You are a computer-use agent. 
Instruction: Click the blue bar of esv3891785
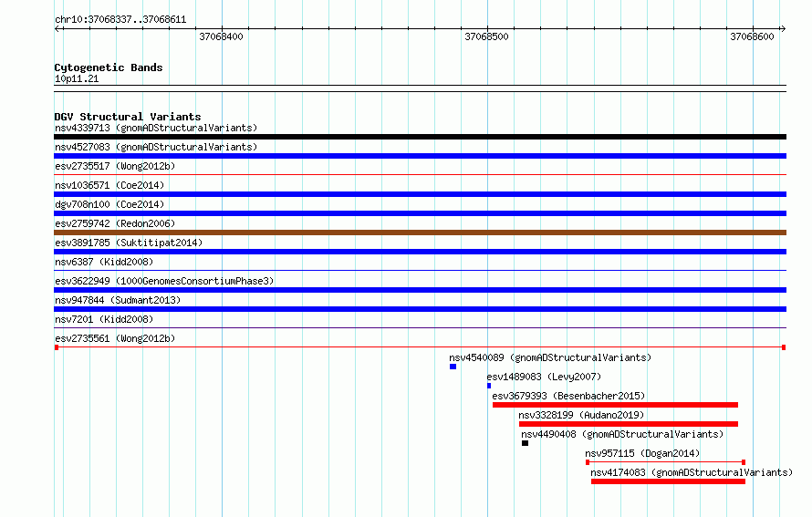pos(420,252)
